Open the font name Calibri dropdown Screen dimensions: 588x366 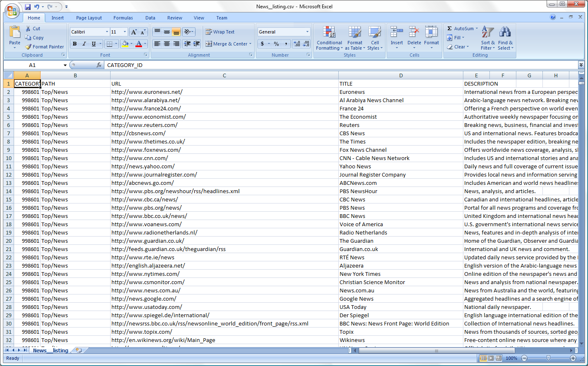tap(107, 32)
